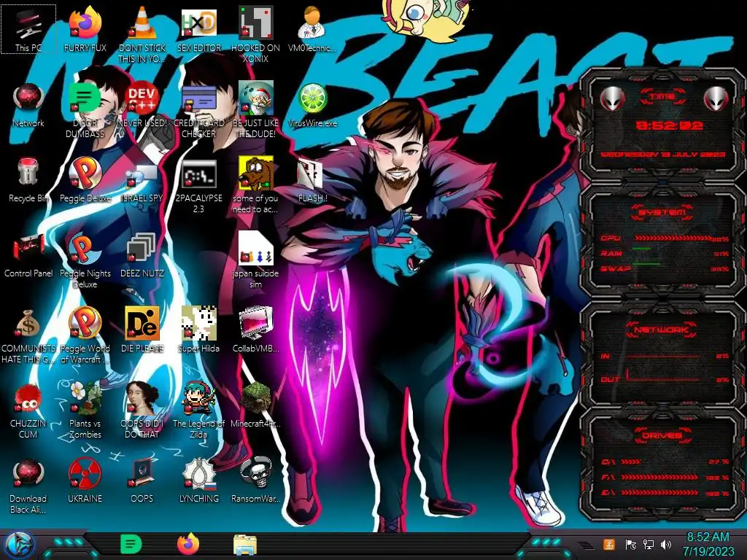Select the CREDIT CARD CHECKER desktop icon
This screenshot has height=560, width=747.
click(199, 109)
